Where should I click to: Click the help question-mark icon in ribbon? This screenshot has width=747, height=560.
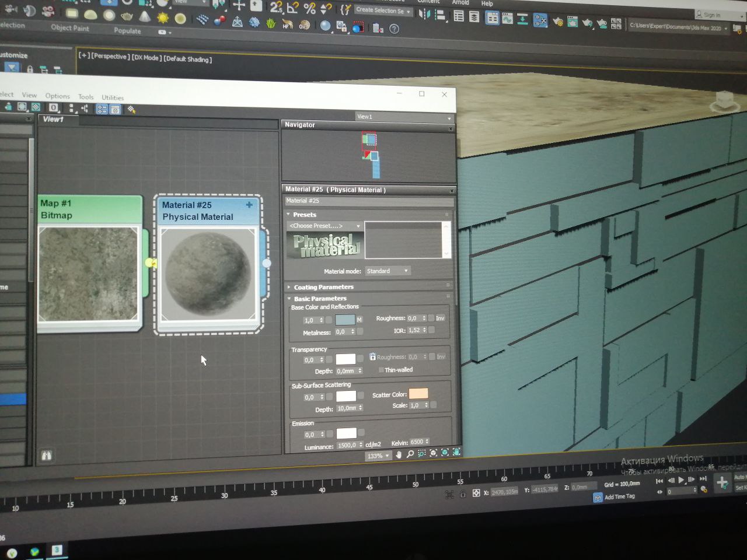[395, 29]
